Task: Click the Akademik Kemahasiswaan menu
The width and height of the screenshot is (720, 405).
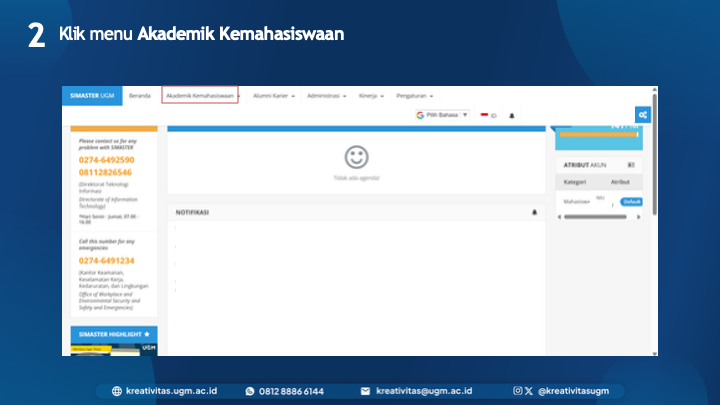Action: pos(200,96)
